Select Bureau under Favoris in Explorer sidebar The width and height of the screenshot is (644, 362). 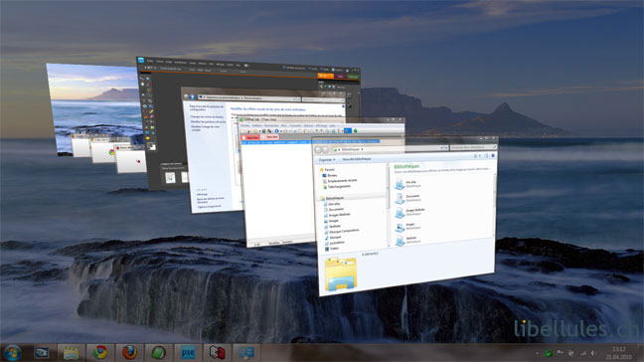point(332,175)
